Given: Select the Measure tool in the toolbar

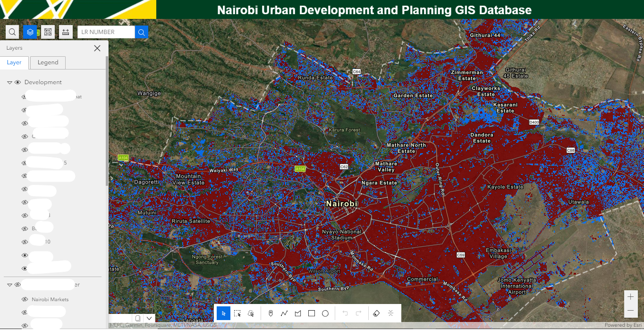Looking at the screenshot, I should (66, 32).
